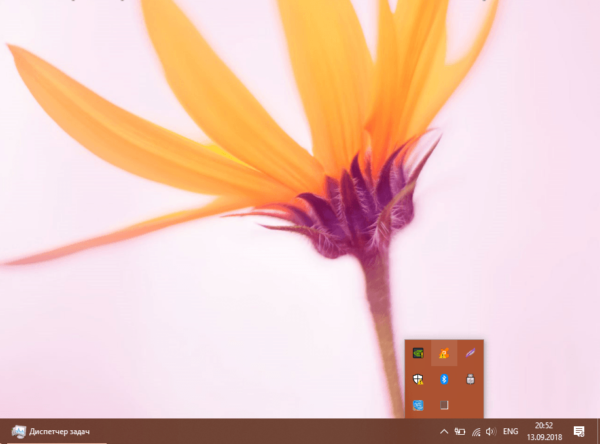Collapse the hidden icons tray chevron
Screen dimensions: 600x444
[444, 432]
